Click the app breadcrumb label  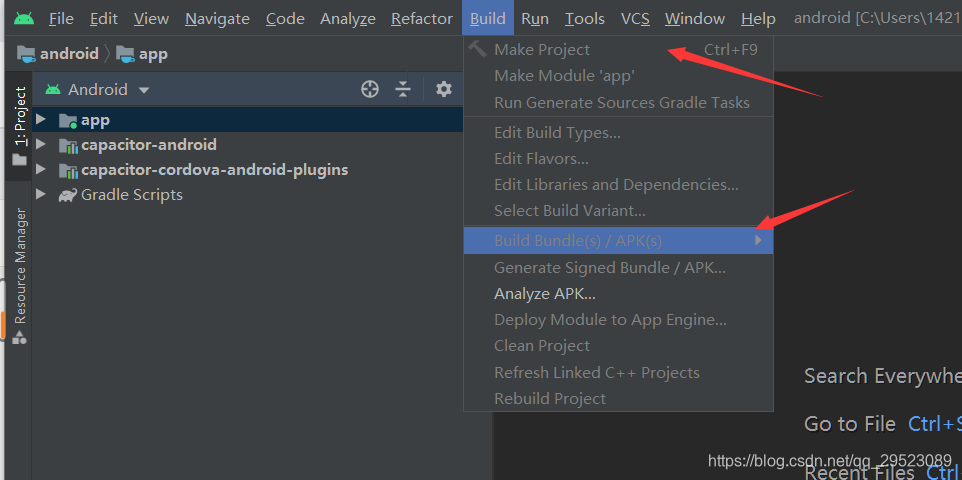click(153, 55)
